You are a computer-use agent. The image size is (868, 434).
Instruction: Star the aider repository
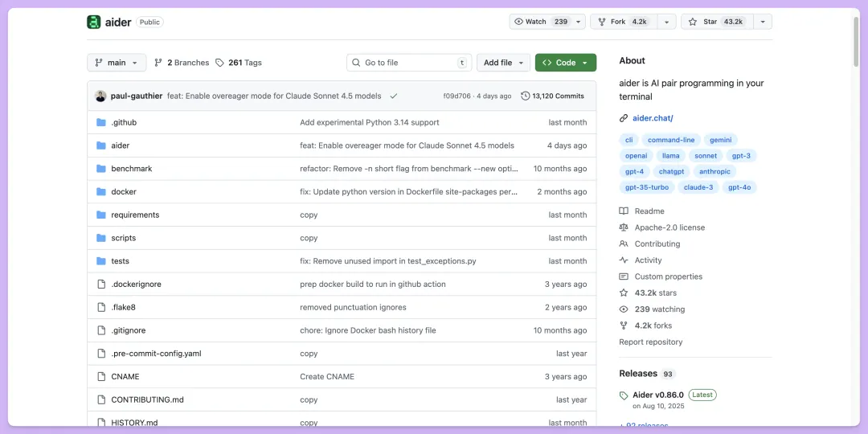[718, 22]
